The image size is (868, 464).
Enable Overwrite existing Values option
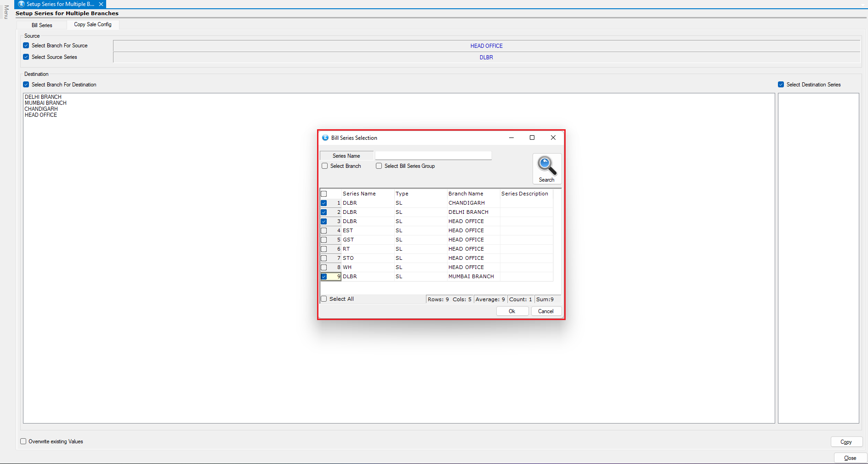[23, 441]
